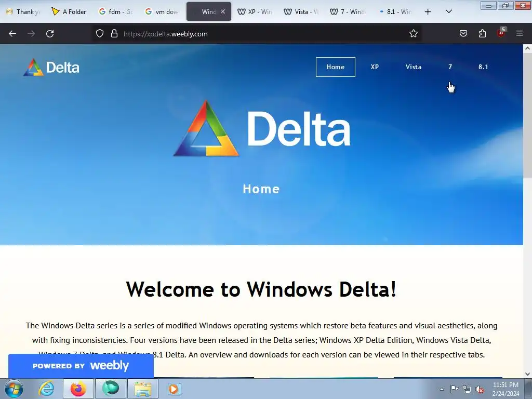532x399 pixels.
Task: Open the Vista page in site navigation
Action: [413, 67]
